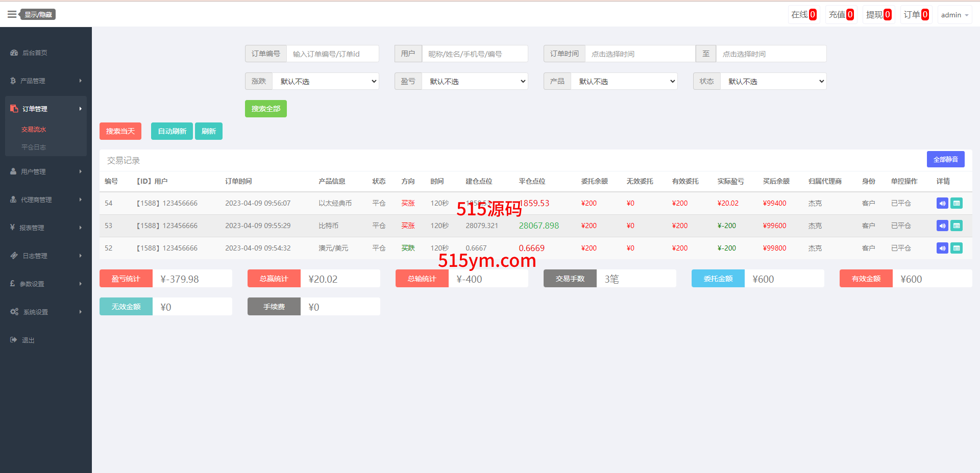
Task: Open the 涨跌 dropdown
Action: point(326,81)
